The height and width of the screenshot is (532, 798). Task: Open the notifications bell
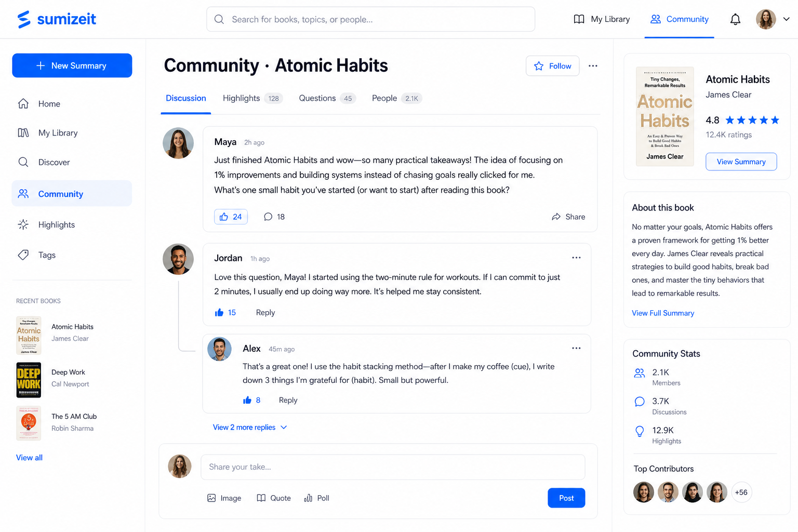pyautogui.click(x=735, y=19)
